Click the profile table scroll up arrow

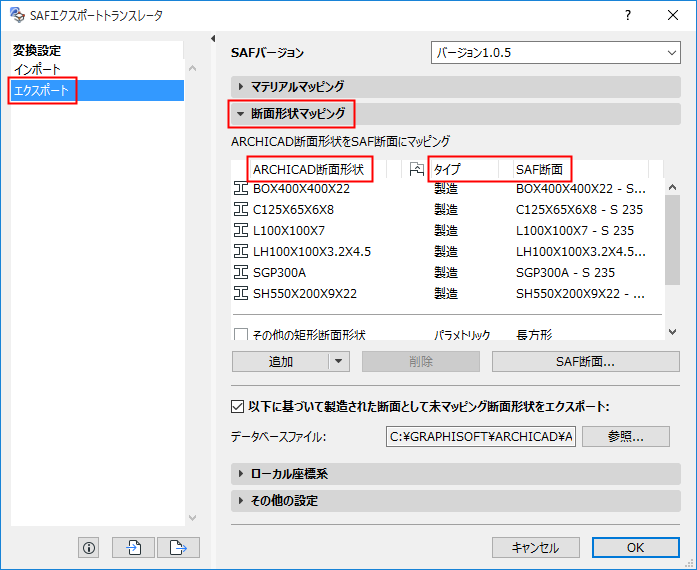point(673,187)
